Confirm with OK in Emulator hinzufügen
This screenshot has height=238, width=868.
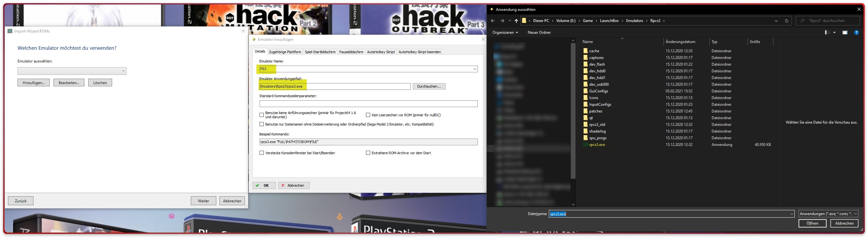click(264, 186)
